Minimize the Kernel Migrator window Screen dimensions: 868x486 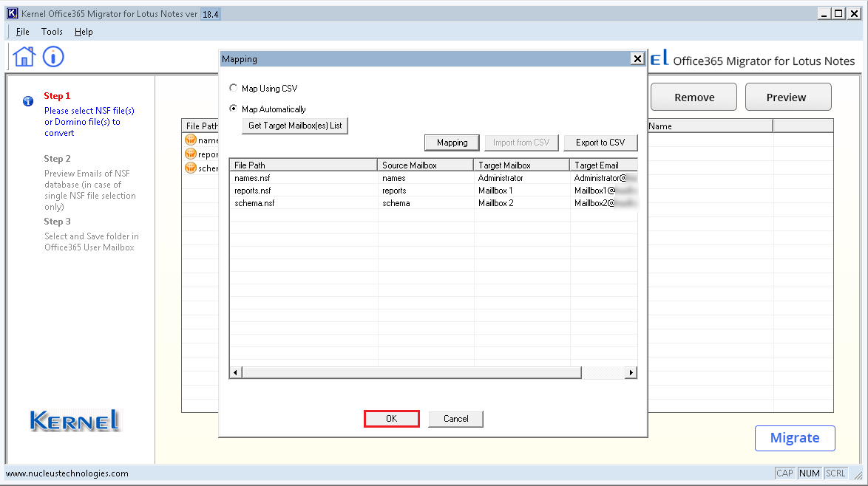coord(824,14)
